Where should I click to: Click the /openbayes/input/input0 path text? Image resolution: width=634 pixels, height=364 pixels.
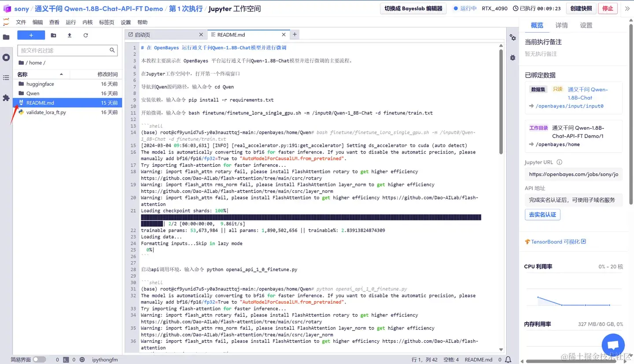point(569,106)
